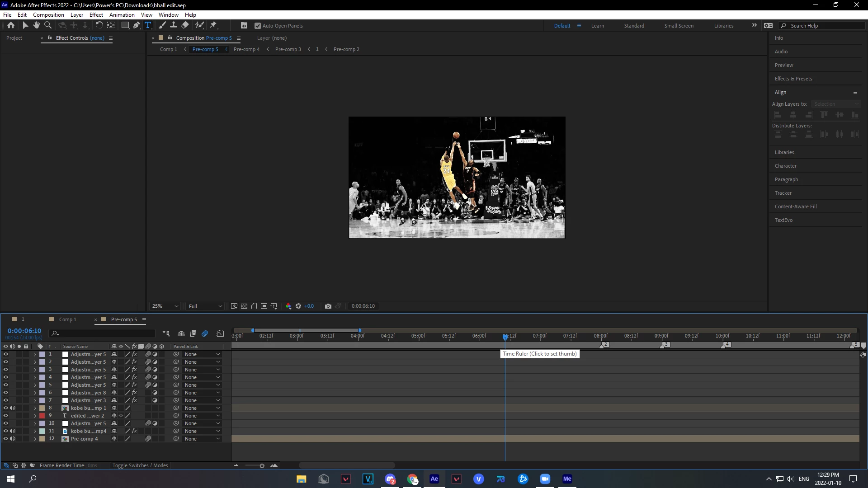This screenshot has width=868, height=488.
Task: Click Toggle Switches / Modes button
Action: tap(140, 465)
